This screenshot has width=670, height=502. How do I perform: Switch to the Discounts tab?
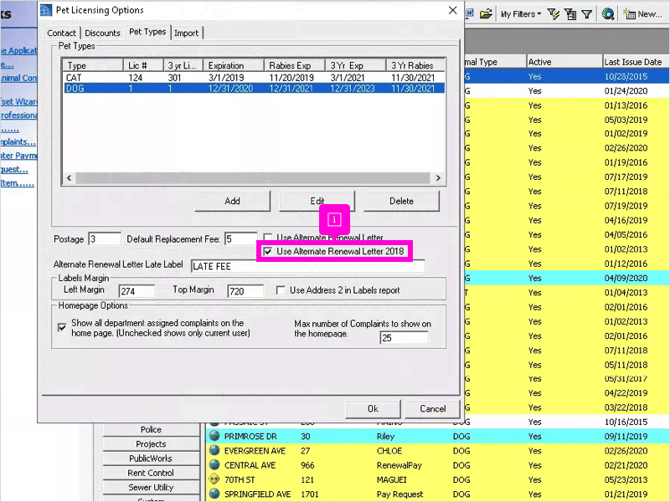tap(103, 33)
